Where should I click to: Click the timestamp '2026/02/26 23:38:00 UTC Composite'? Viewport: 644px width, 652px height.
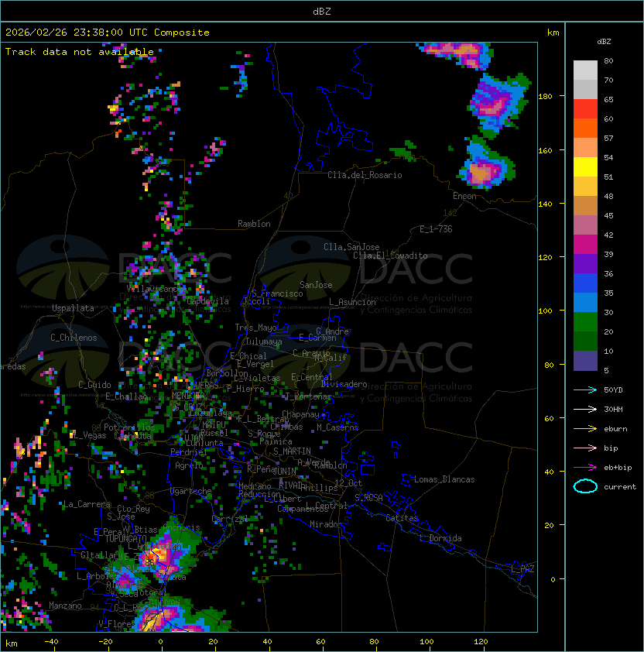108,33
